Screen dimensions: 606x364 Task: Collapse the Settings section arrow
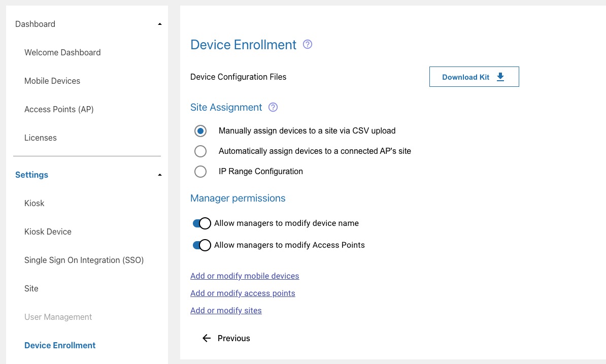[160, 175]
